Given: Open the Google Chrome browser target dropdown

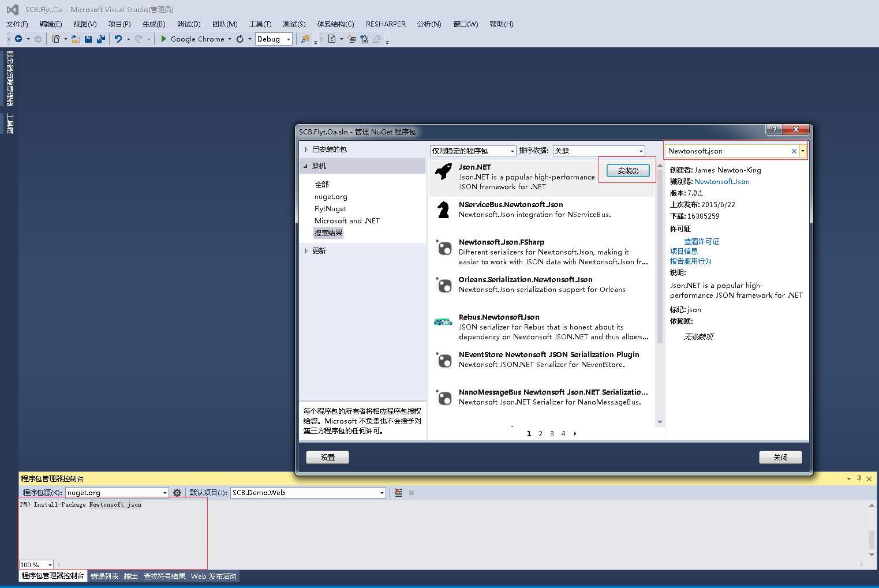Looking at the screenshot, I should (x=229, y=39).
